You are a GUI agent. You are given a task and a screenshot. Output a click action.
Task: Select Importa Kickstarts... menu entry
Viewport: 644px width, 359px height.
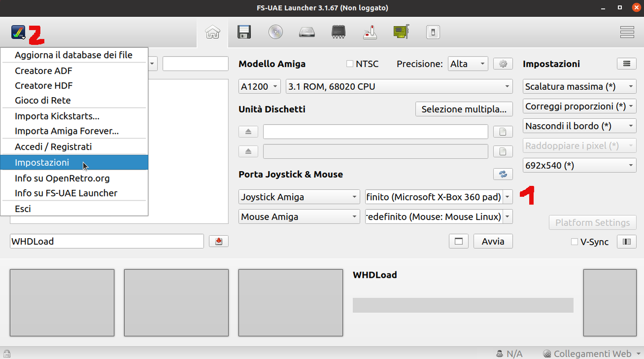point(74,116)
